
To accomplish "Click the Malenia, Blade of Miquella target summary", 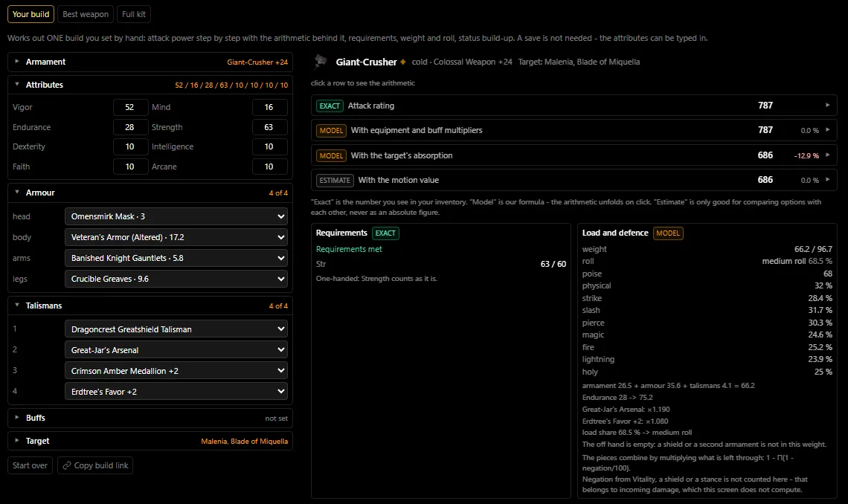I will pyautogui.click(x=245, y=442).
